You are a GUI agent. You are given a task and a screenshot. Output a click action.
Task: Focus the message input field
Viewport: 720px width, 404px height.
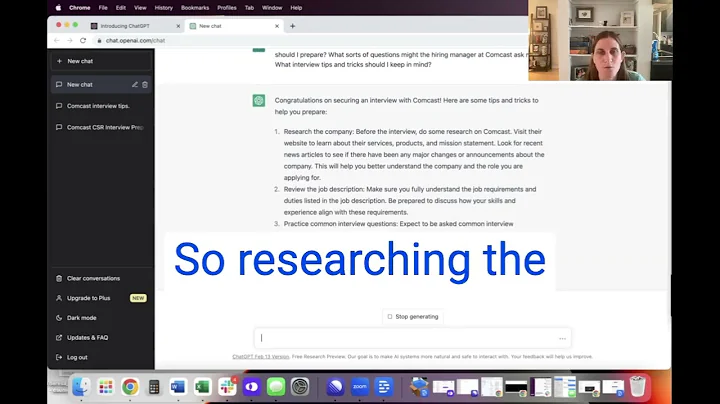pos(413,338)
